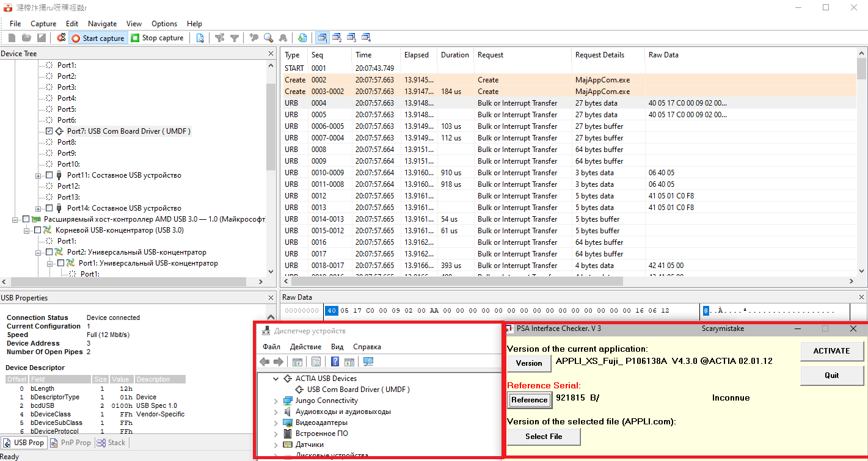This screenshot has height=461, width=868.
Task: Click the Reference button in PSA Interface Checker
Action: pyautogui.click(x=529, y=400)
